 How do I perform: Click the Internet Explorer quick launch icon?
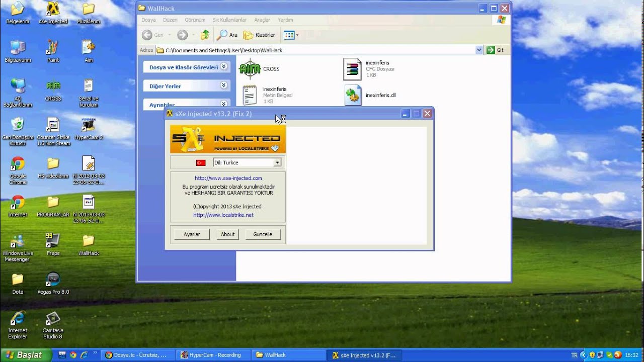pyautogui.click(x=84, y=355)
